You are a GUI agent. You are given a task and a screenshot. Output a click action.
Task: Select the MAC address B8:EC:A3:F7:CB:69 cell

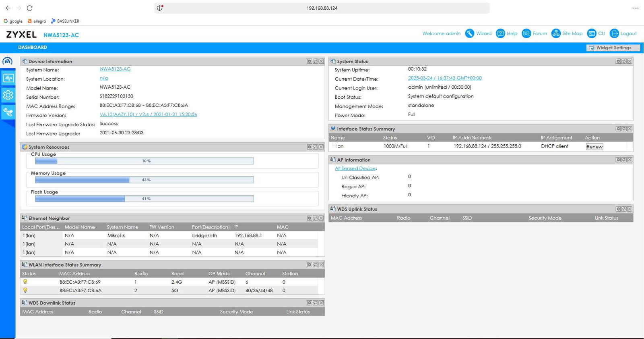pos(80,282)
